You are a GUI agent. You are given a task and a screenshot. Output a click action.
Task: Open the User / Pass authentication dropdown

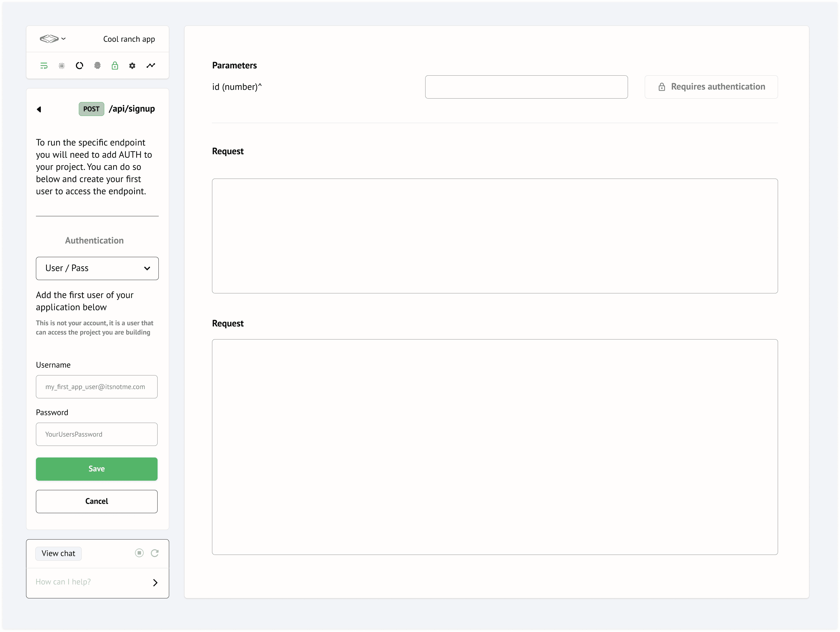[x=97, y=268]
